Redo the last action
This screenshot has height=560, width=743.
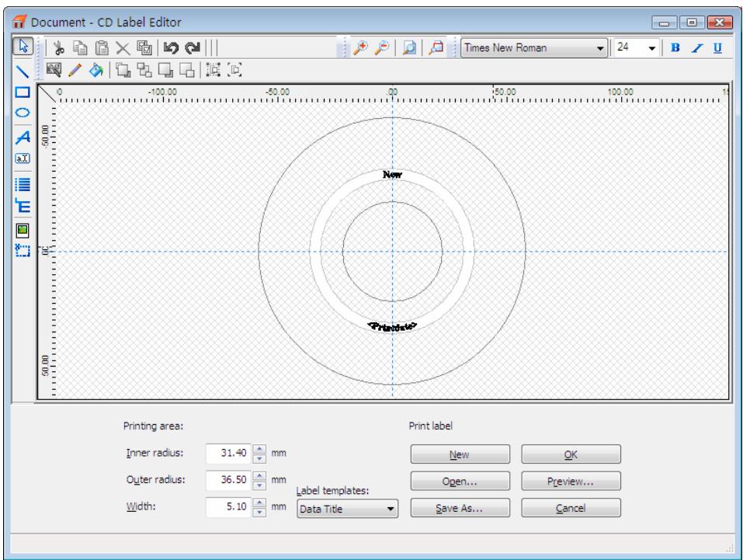(x=193, y=48)
